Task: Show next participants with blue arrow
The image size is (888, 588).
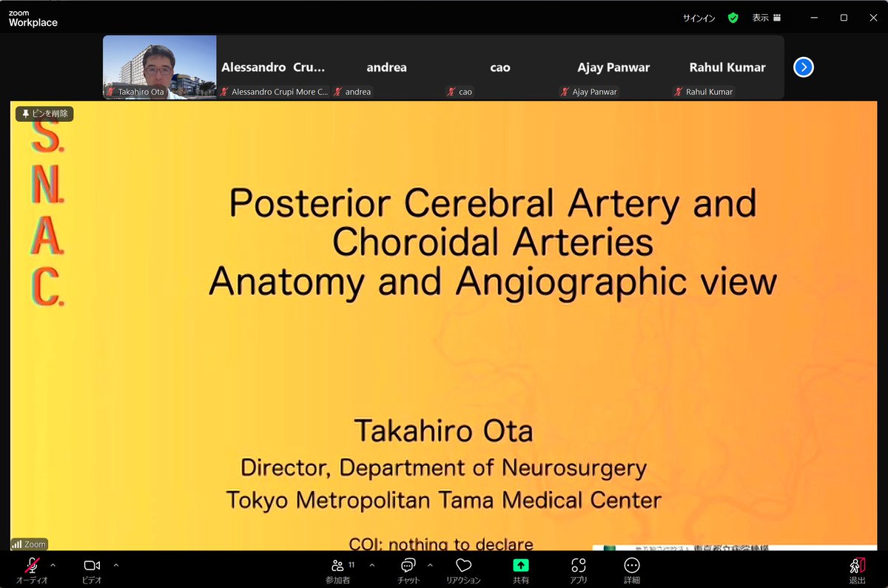Action: coord(804,67)
